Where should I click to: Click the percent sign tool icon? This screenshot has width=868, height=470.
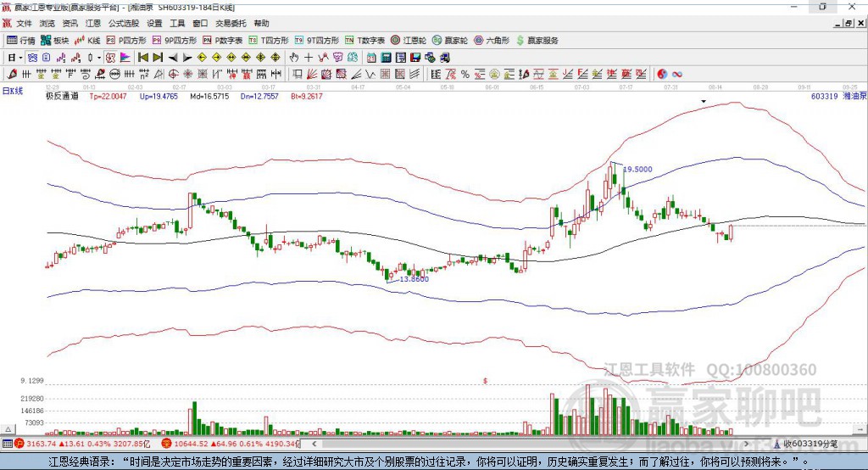point(465,75)
